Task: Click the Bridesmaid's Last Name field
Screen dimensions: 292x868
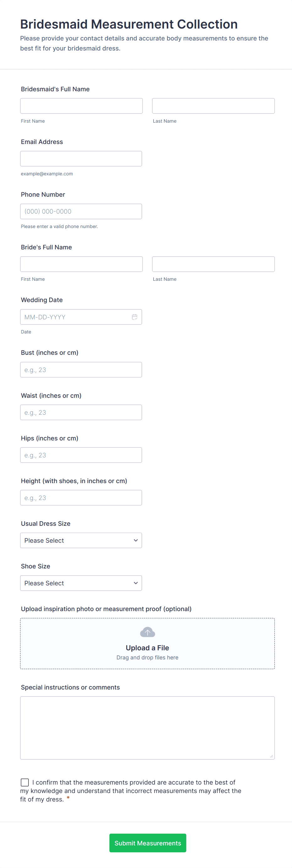Action: tap(213, 106)
